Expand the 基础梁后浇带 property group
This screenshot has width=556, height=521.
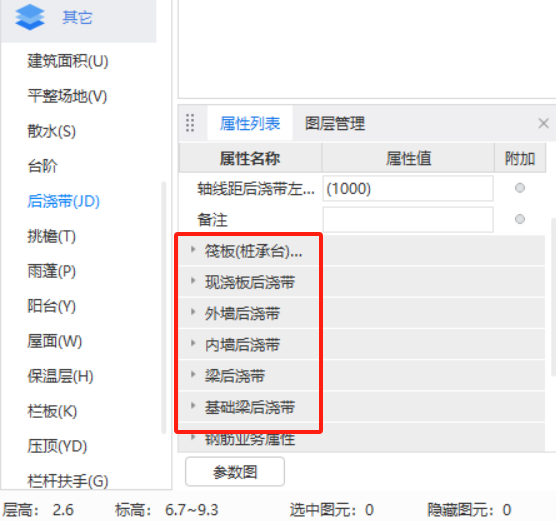[193, 405]
